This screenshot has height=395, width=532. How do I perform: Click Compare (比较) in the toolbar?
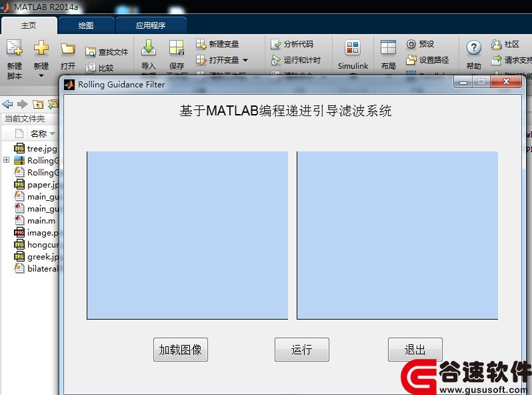99,68
